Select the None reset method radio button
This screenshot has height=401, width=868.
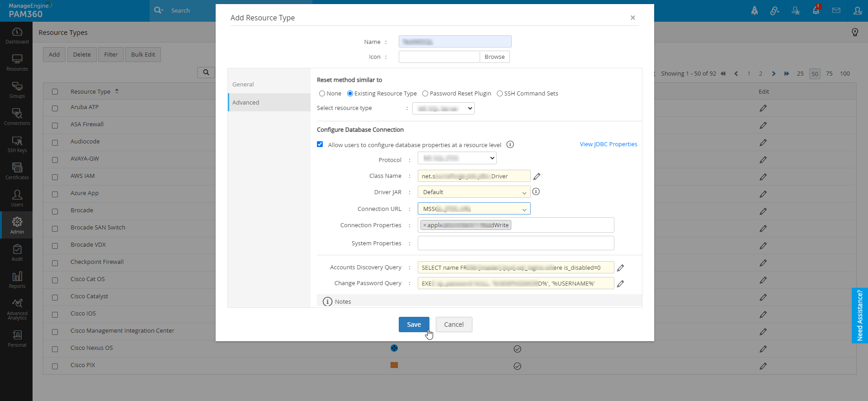coord(322,94)
